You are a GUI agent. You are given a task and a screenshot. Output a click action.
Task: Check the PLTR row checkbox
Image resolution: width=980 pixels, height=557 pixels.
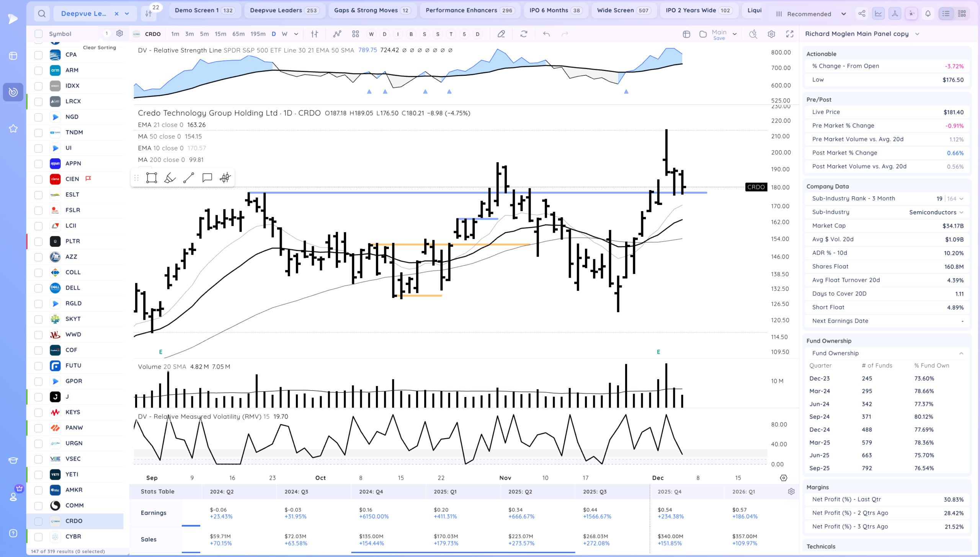click(x=38, y=241)
